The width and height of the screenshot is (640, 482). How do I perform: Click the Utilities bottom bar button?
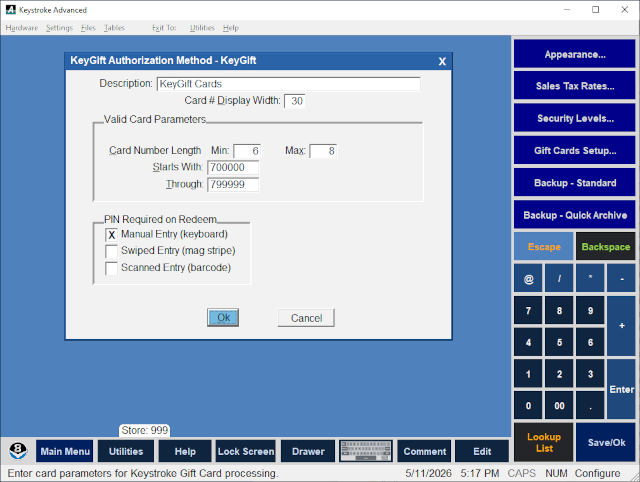point(126,451)
